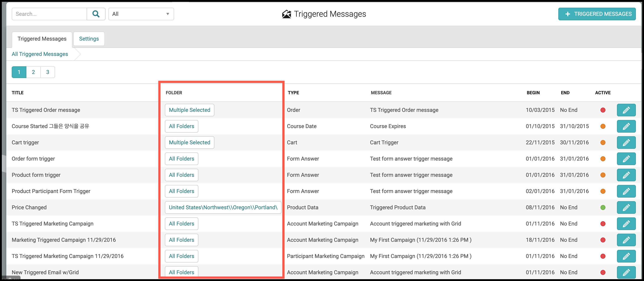Screen dimensions: 644x281
Task: Open All Folders selector for Product form trigger
Action: [182, 175]
